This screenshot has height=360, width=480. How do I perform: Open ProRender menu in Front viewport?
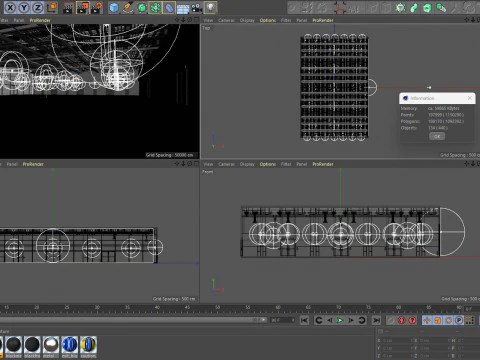[x=323, y=164]
